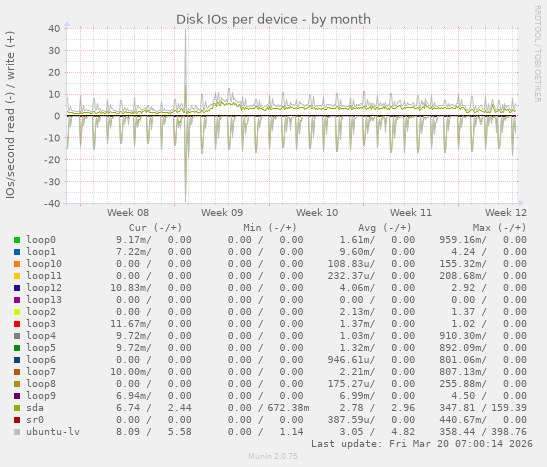Click the loop5 dark green legend swatch

tap(17, 348)
